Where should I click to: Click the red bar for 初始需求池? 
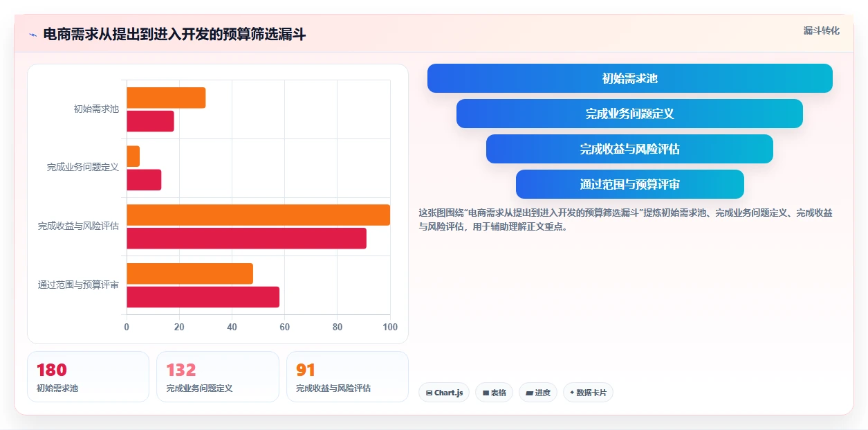point(150,121)
